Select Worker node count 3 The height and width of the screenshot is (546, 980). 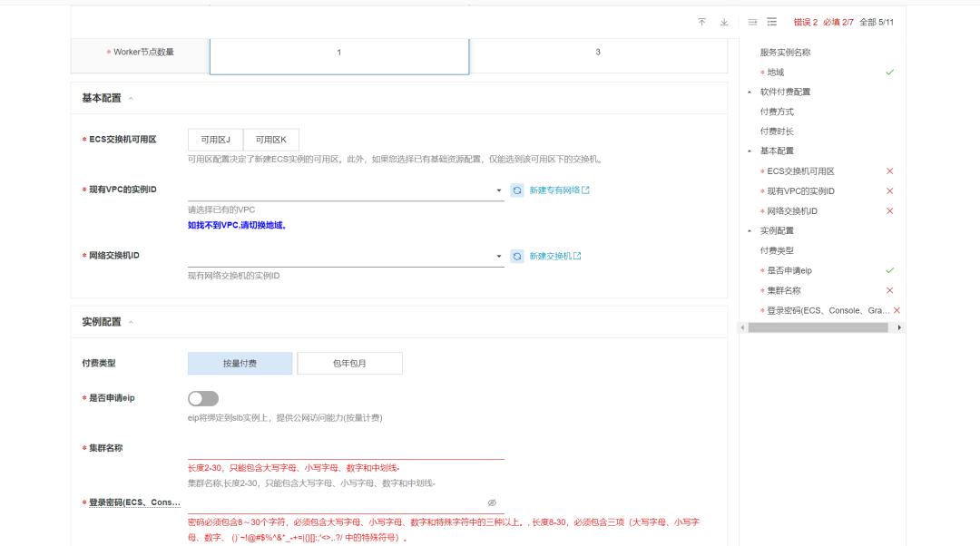click(x=598, y=55)
